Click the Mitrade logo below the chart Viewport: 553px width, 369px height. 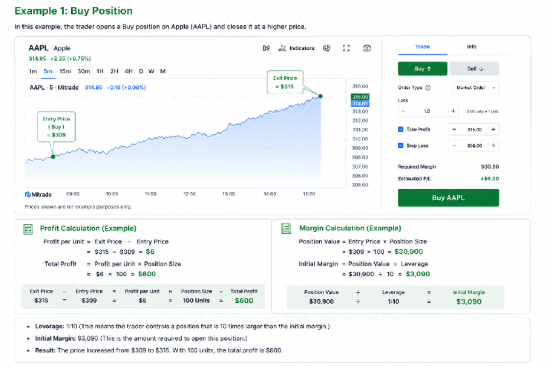(38, 194)
